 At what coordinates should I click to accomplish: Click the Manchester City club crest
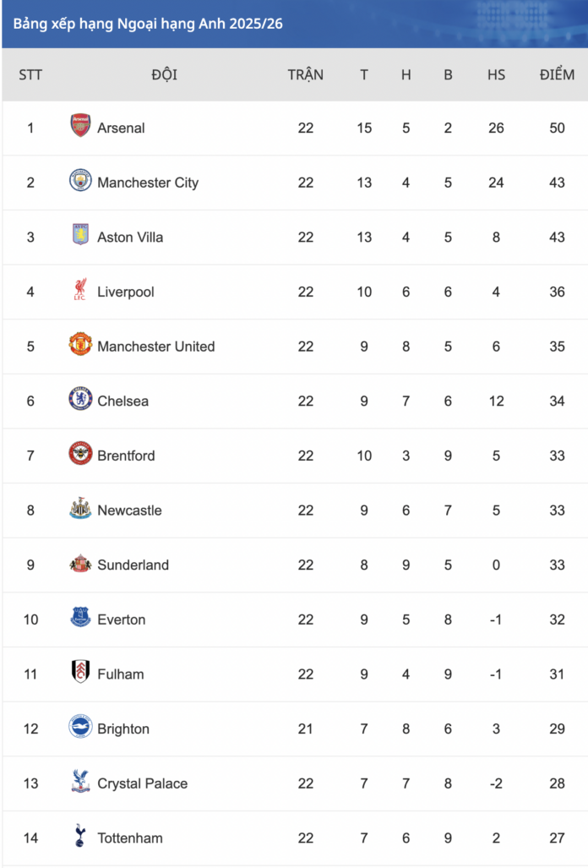[x=80, y=181]
